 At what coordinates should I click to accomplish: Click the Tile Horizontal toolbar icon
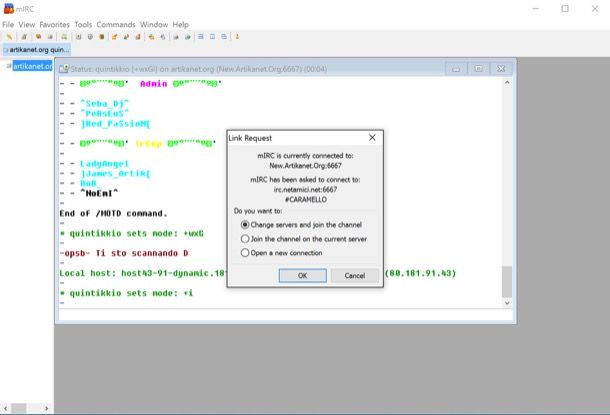pyautogui.click(x=201, y=37)
